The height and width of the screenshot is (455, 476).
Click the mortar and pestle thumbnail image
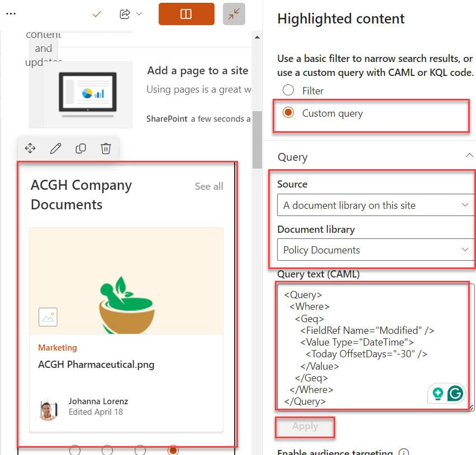coord(126,281)
